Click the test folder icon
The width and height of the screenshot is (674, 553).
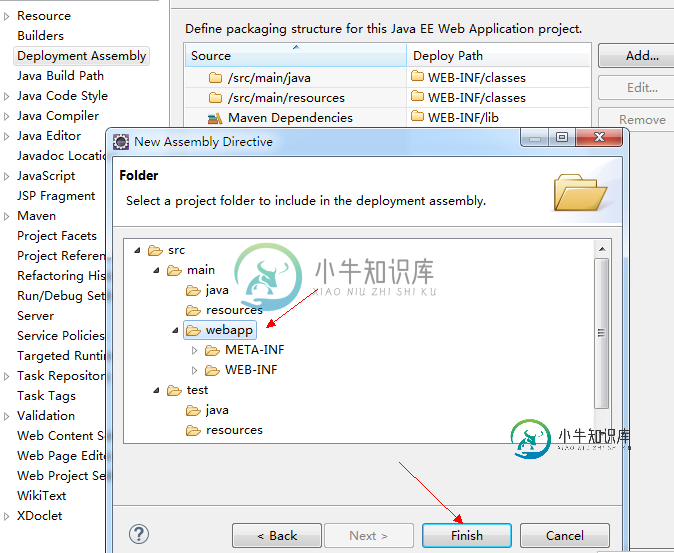pyautogui.click(x=174, y=390)
